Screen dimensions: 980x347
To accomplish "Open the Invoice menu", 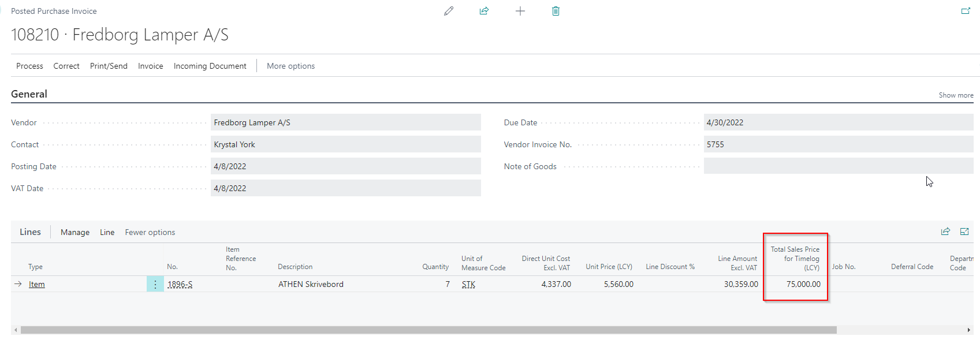I will (150, 66).
